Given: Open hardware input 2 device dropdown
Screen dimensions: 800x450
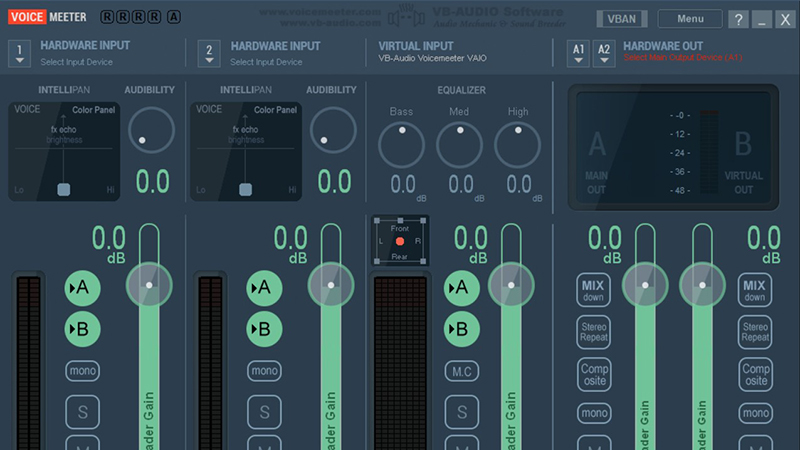Looking at the screenshot, I should [x=209, y=54].
